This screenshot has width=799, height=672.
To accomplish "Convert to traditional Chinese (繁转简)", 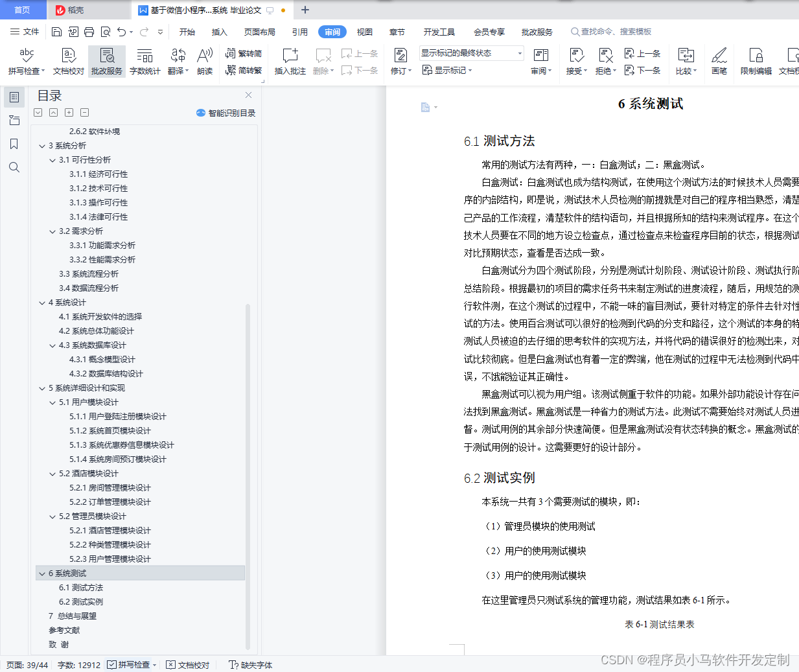I will tap(244, 54).
